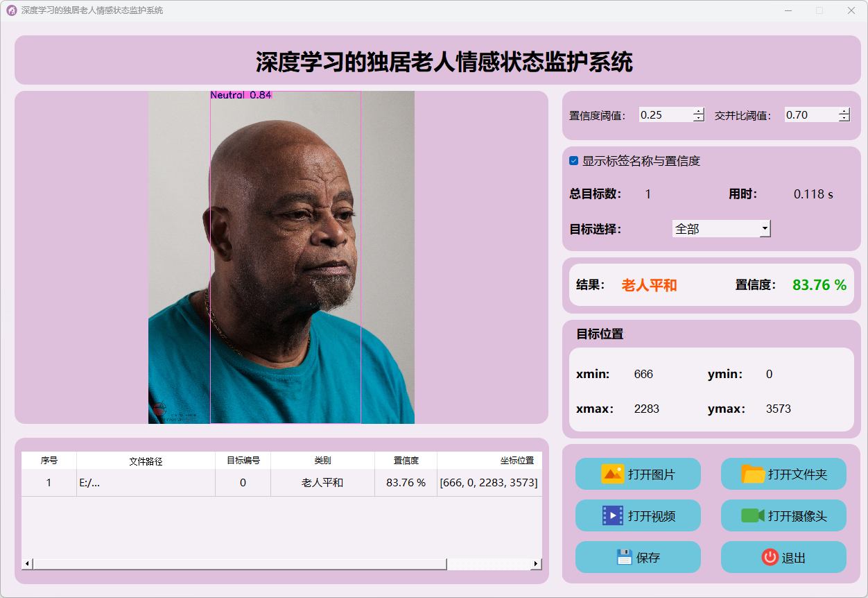The height and width of the screenshot is (598, 868).
Task: Click the detected face image preview
Action: click(x=281, y=257)
